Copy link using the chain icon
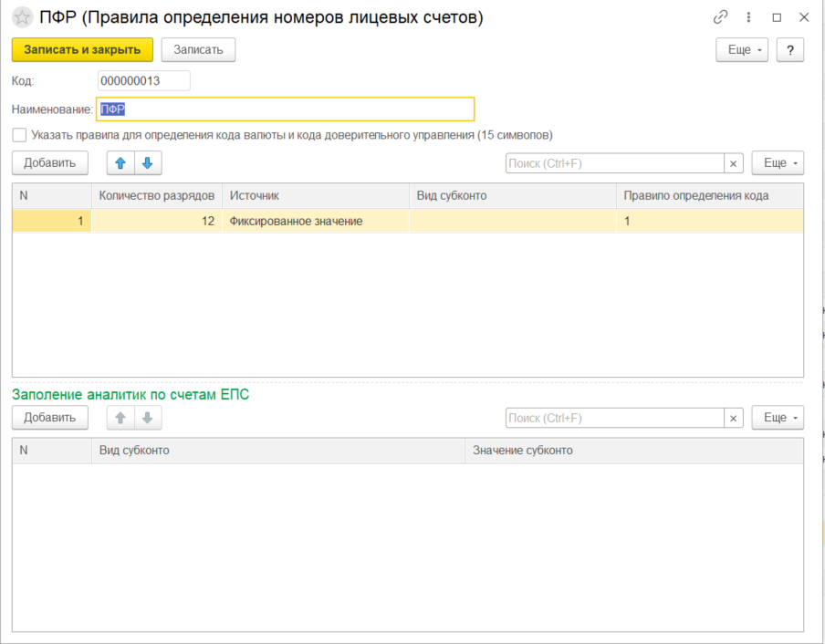The height and width of the screenshot is (644, 825). 721,17
